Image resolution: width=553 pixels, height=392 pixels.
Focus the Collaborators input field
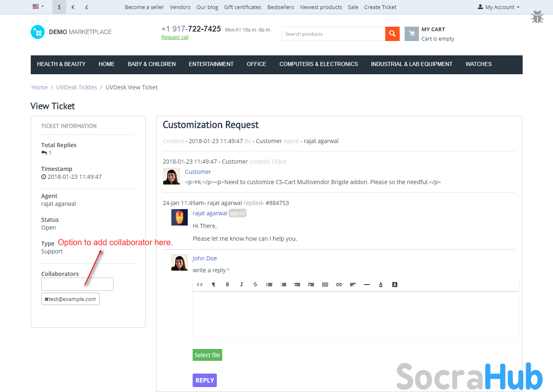coord(77,284)
